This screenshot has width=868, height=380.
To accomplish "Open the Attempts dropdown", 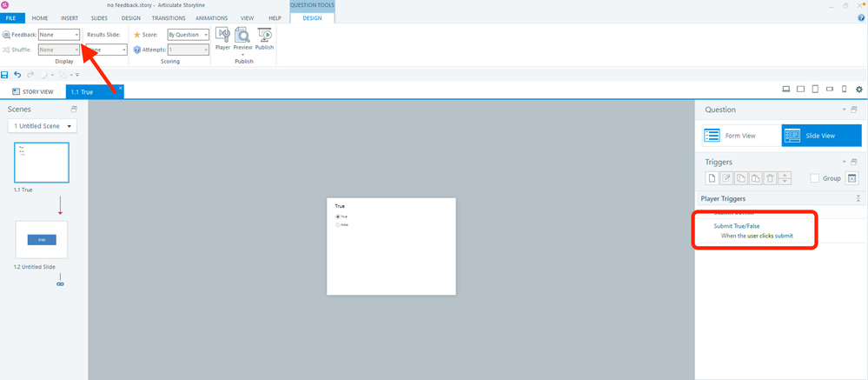I will (189, 50).
